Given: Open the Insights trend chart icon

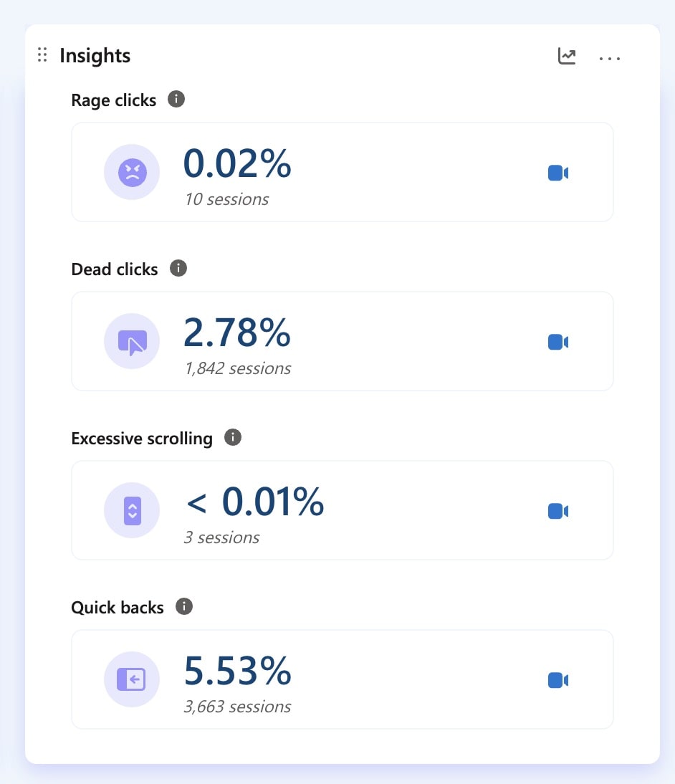Looking at the screenshot, I should pyautogui.click(x=567, y=56).
